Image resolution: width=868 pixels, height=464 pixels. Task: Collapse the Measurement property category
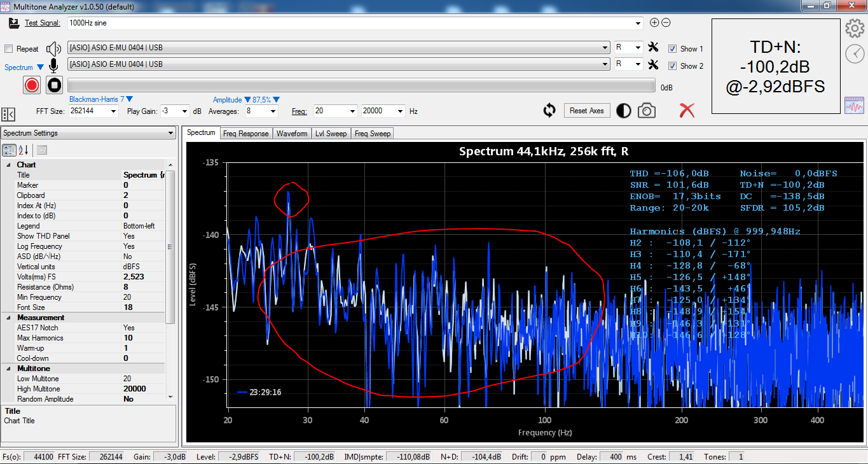click(9, 318)
